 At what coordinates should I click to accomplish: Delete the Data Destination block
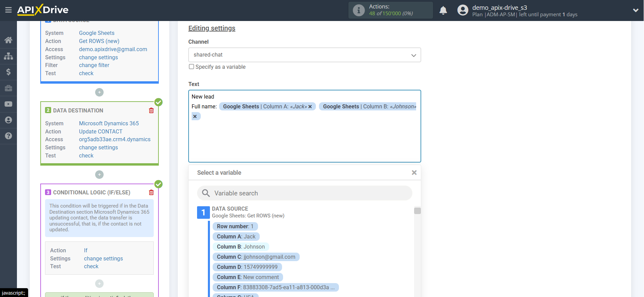[151, 110]
